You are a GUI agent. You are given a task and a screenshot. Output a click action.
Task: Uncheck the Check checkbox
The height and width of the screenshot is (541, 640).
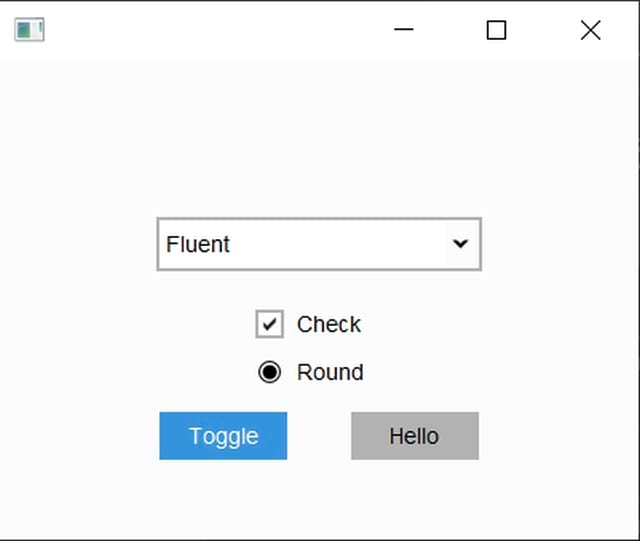click(x=269, y=324)
